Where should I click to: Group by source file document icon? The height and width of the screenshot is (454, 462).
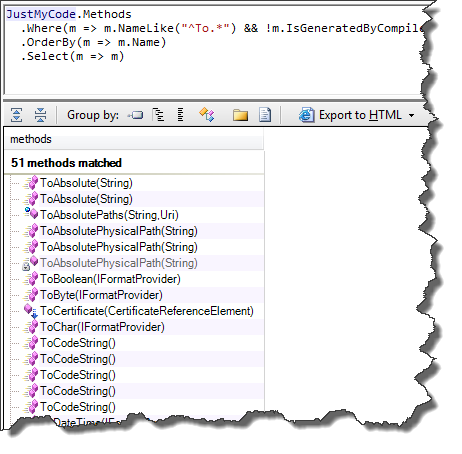point(265,115)
